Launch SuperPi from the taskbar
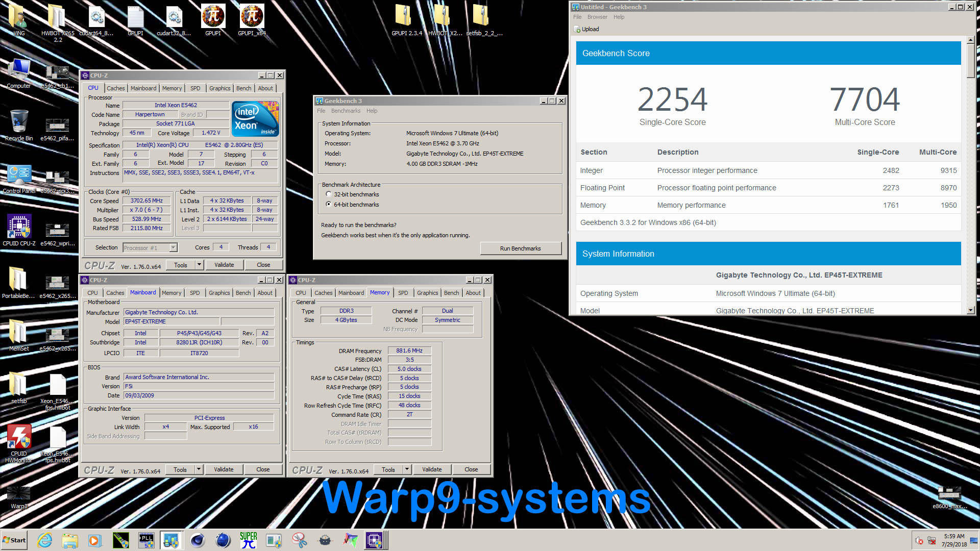This screenshot has height=551, width=980. [249, 540]
